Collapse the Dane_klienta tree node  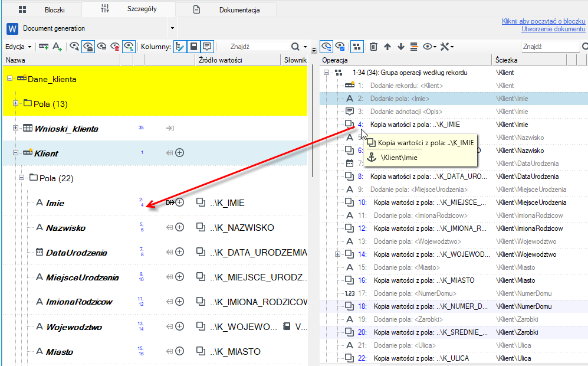10,79
